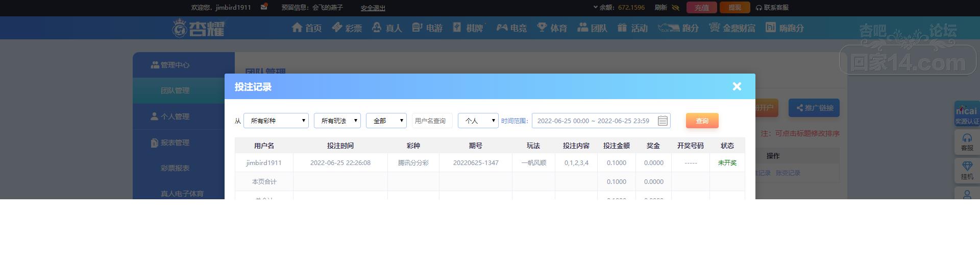Open the 全部 status dropdown
The image size is (980, 280).
(386, 121)
